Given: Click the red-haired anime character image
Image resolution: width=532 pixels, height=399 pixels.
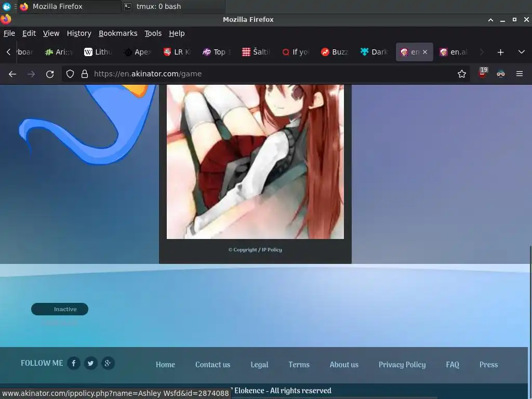Looking at the screenshot, I should click(x=255, y=162).
